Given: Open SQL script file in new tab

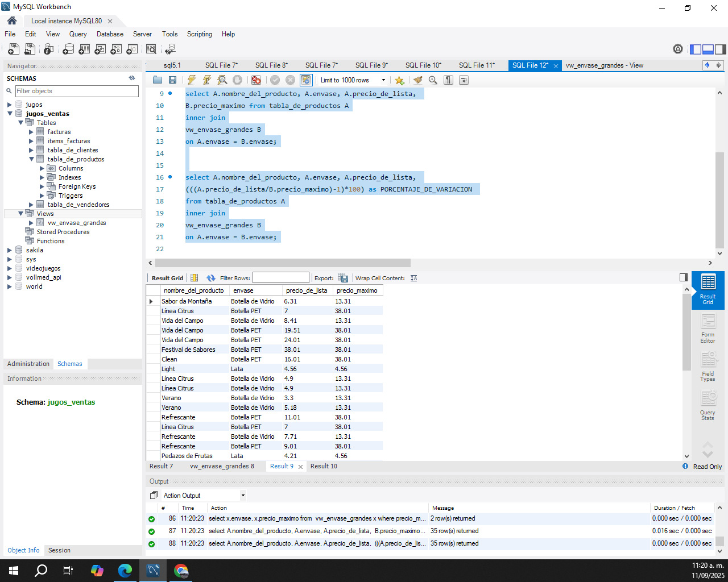Looking at the screenshot, I should (30, 49).
